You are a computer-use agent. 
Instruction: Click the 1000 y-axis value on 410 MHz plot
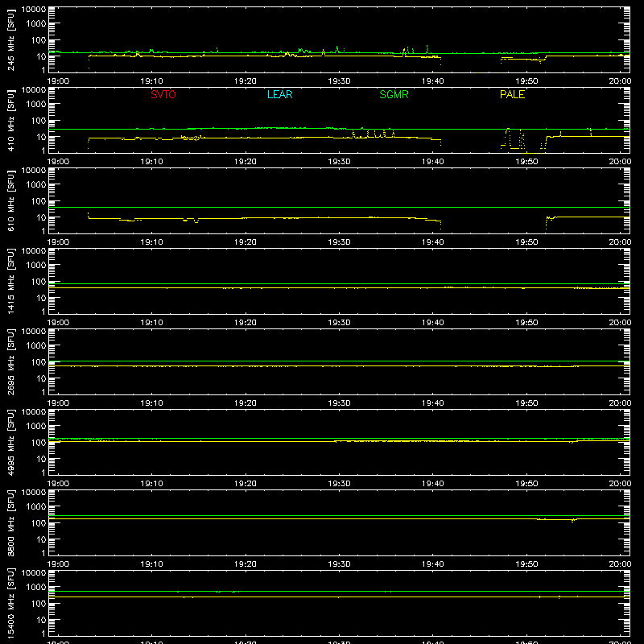click(x=36, y=104)
